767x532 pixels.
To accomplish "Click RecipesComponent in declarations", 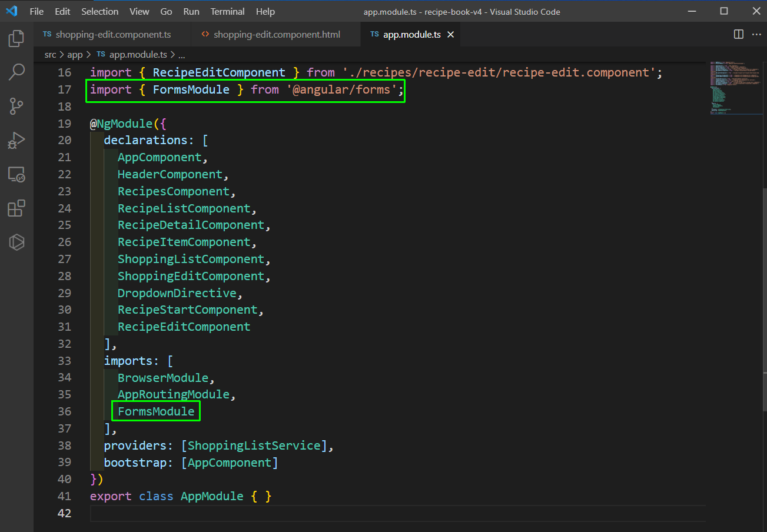I will click(174, 191).
